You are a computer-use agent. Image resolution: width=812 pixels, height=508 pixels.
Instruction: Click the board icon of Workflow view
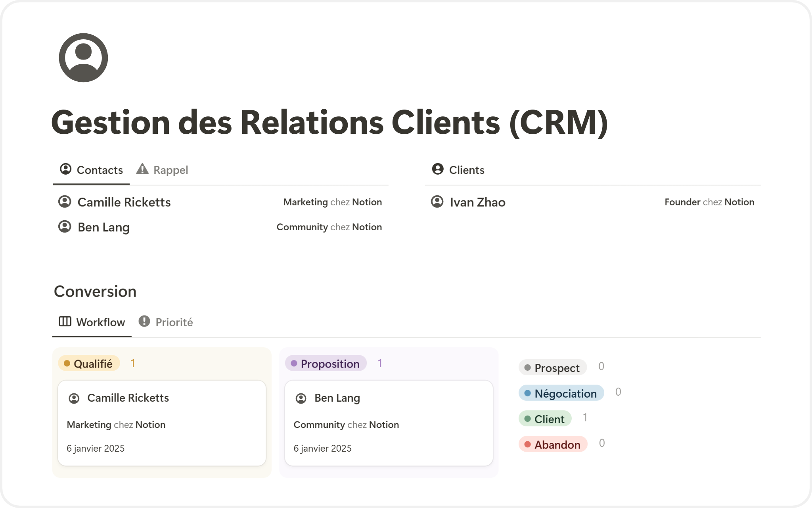pyautogui.click(x=65, y=321)
